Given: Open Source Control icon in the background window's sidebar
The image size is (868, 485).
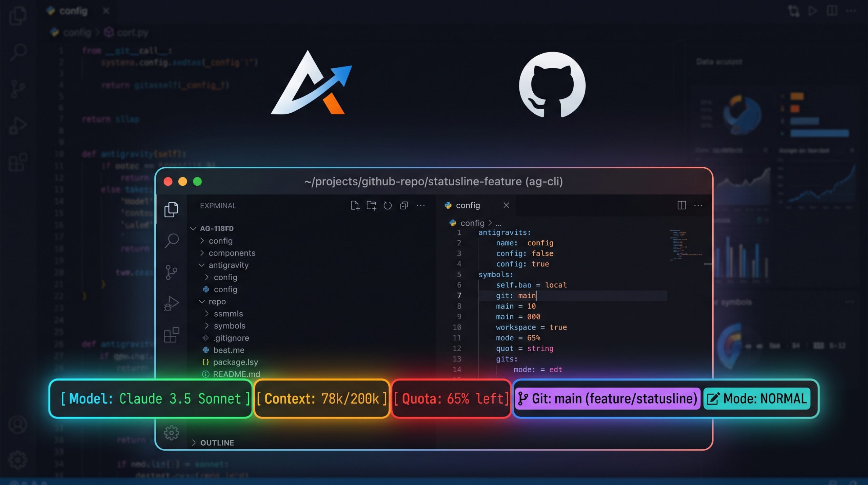Looking at the screenshot, I should coord(18,89).
